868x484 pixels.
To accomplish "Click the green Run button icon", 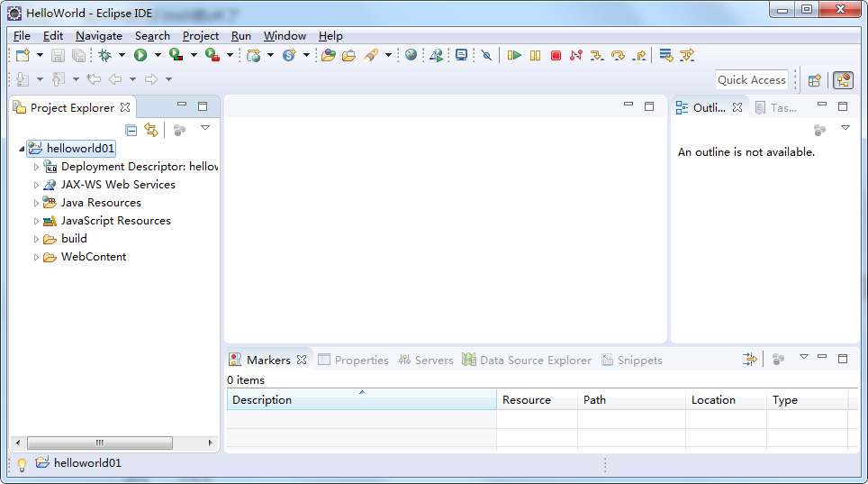I will point(140,55).
